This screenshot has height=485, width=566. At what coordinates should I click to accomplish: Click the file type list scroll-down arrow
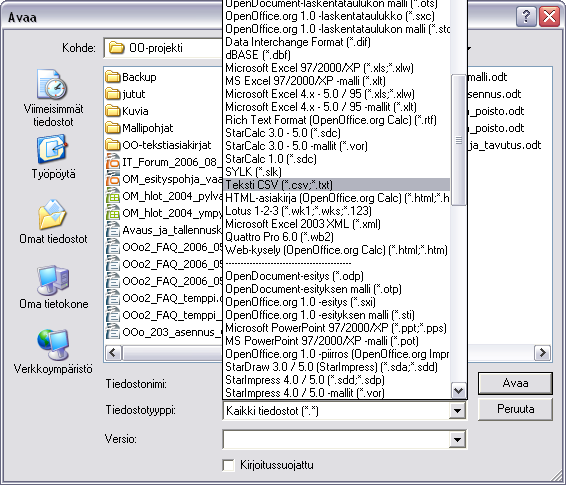[458, 391]
